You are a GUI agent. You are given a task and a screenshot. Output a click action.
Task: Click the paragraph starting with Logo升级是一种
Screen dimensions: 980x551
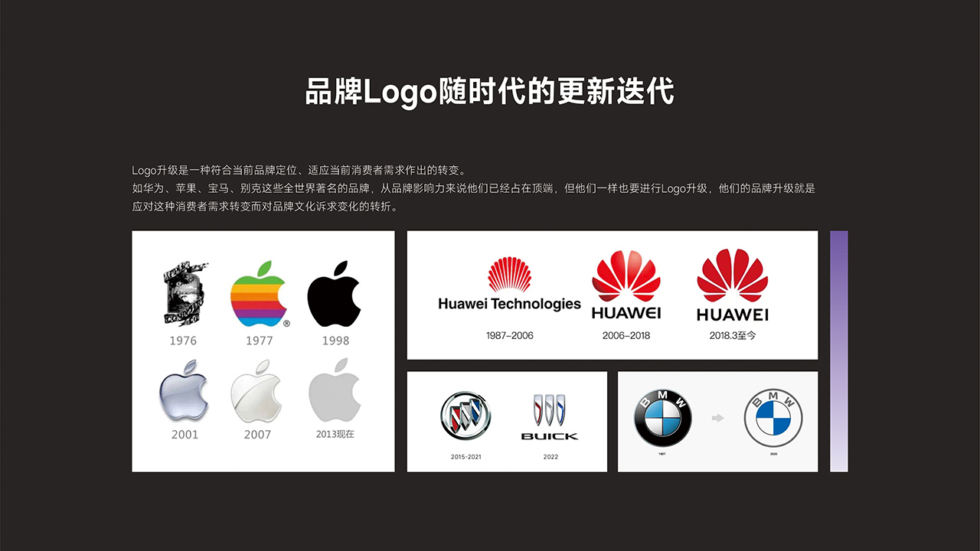point(473,188)
